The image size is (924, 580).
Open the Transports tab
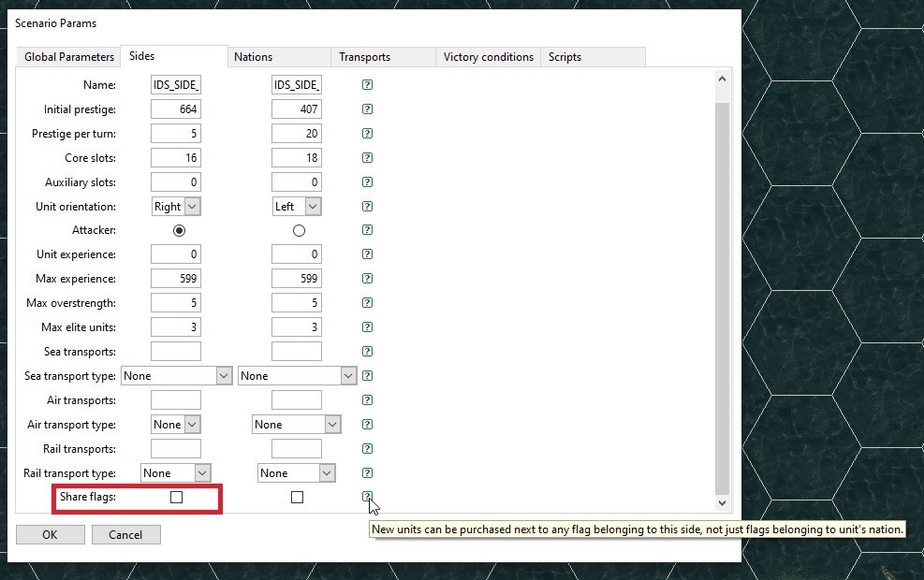click(x=383, y=57)
